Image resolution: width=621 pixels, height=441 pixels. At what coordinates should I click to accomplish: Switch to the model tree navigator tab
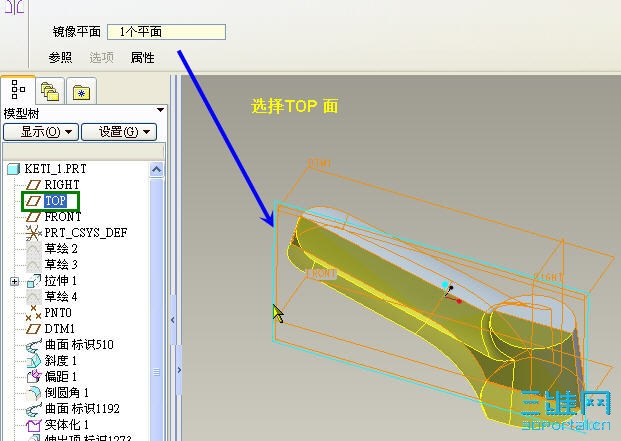(x=18, y=89)
